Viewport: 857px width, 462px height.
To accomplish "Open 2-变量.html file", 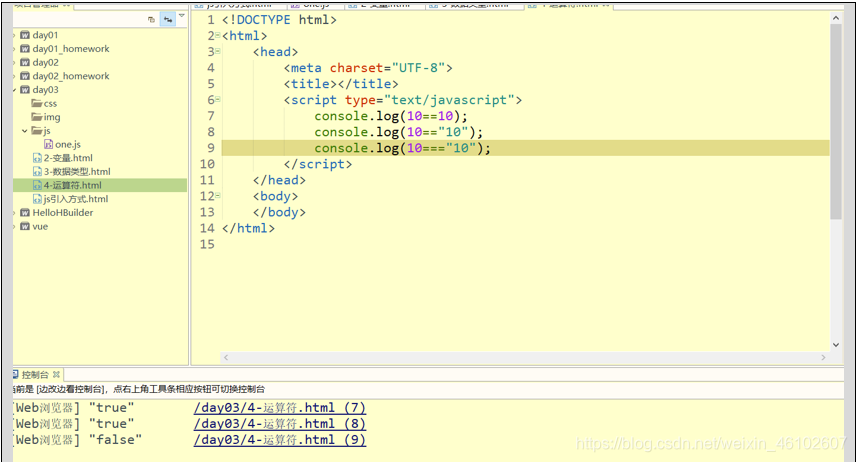I will [68, 158].
